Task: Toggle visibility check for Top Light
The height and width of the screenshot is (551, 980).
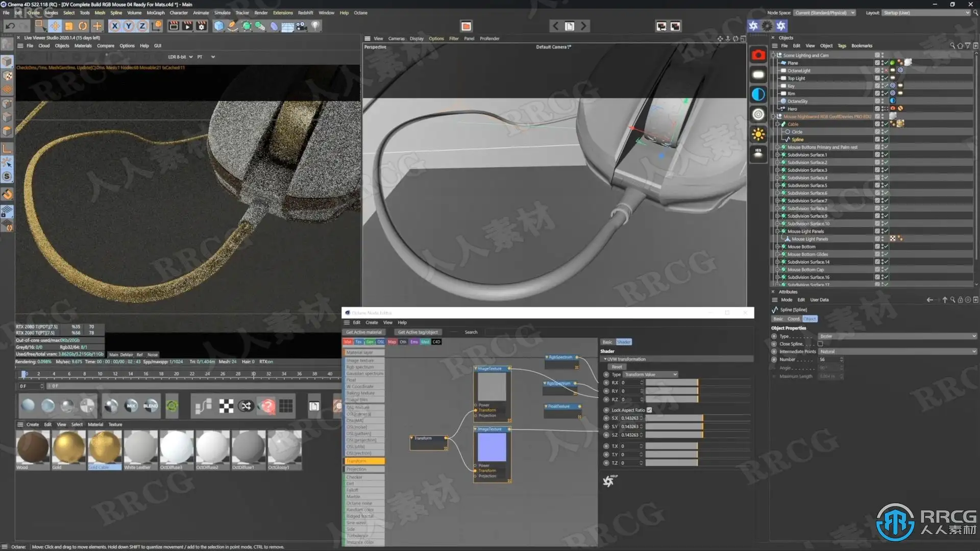Action: [886, 78]
